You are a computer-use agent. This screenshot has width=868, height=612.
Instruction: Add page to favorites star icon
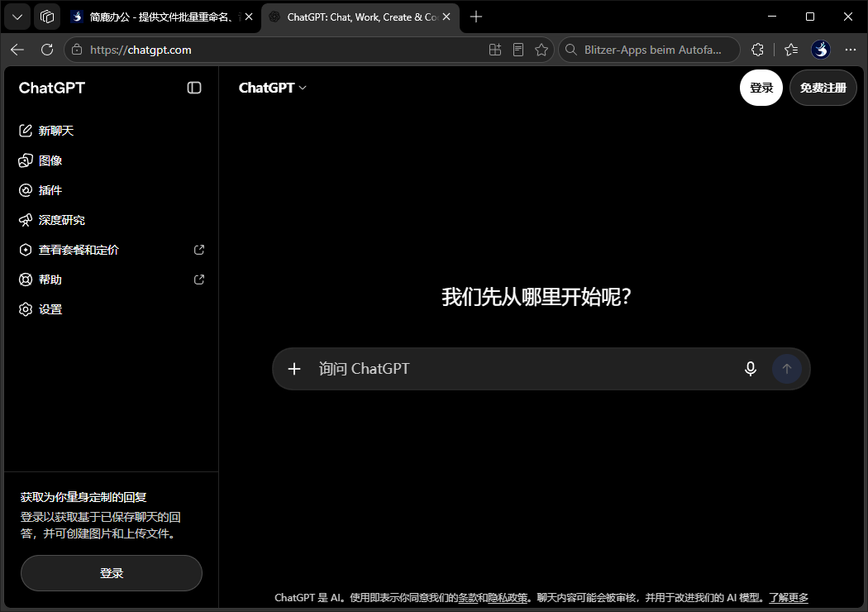click(x=541, y=50)
